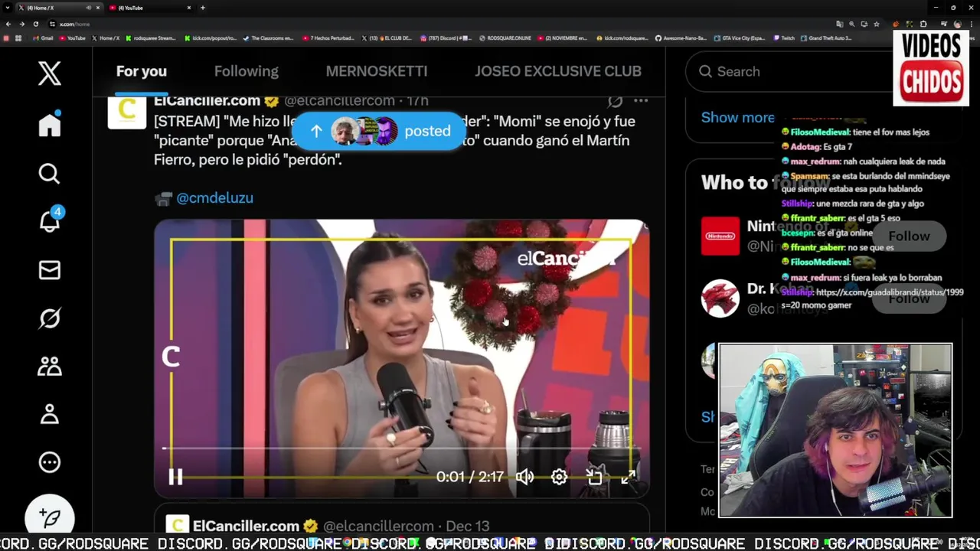Open The Classrooms bookmark

(x=269, y=37)
